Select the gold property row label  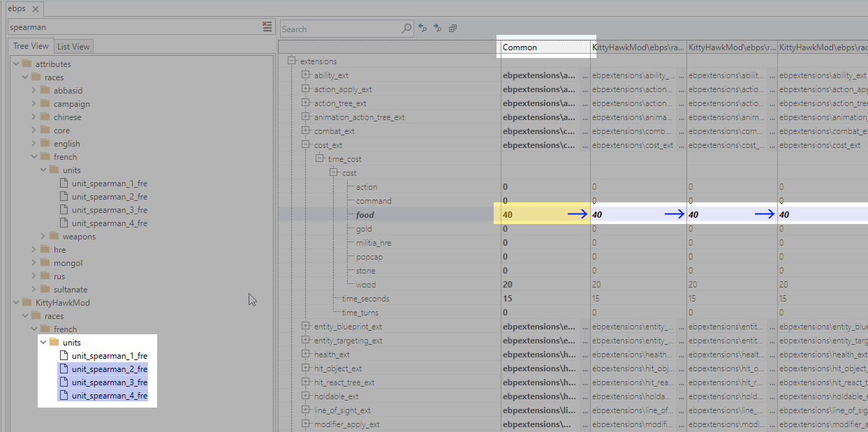coord(364,229)
